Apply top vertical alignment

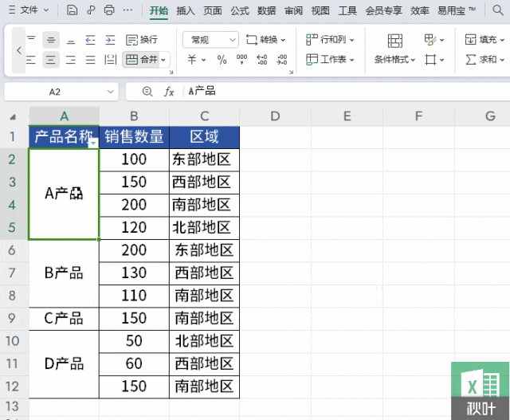click(31, 40)
